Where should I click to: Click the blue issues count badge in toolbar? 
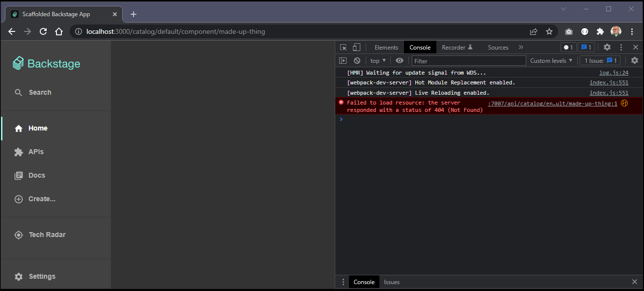586,48
